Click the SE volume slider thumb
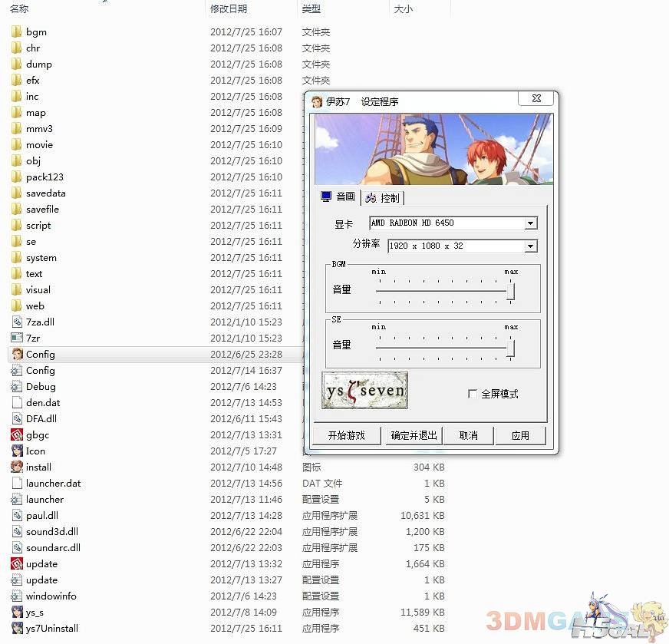This screenshot has height=644, width=669. pos(510,348)
